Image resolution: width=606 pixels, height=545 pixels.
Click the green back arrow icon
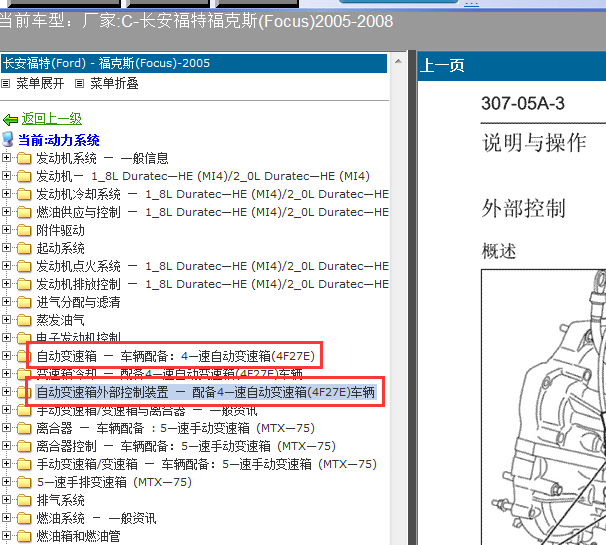click(10, 120)
